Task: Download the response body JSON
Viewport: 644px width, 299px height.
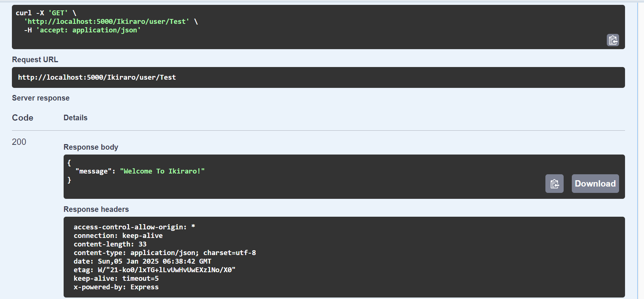Action: coord(595,184)
